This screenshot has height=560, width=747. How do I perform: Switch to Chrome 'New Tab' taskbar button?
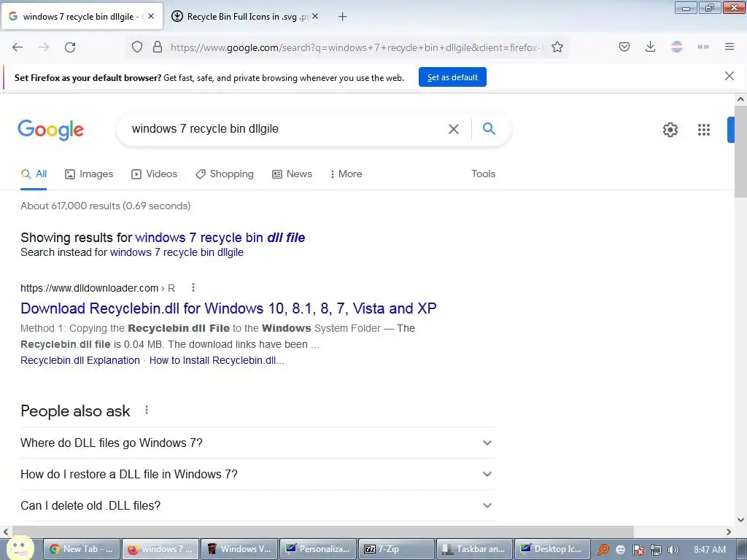pos(82,549)
